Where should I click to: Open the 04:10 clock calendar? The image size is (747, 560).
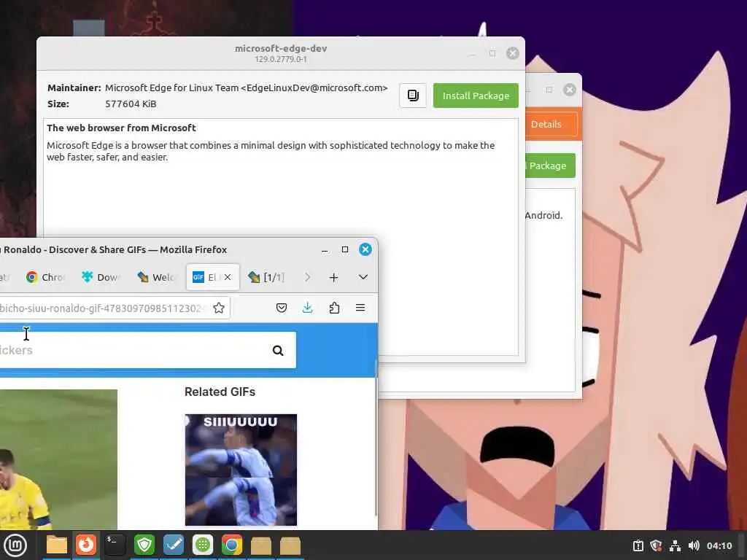719,545
